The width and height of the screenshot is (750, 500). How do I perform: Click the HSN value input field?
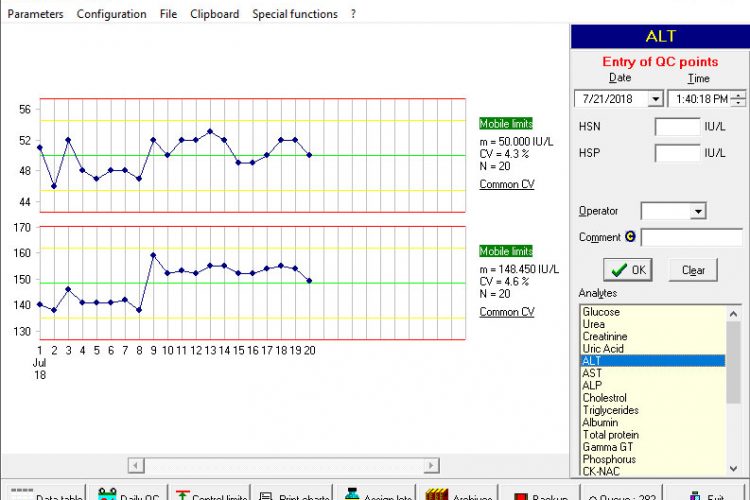tap(677, 127)
